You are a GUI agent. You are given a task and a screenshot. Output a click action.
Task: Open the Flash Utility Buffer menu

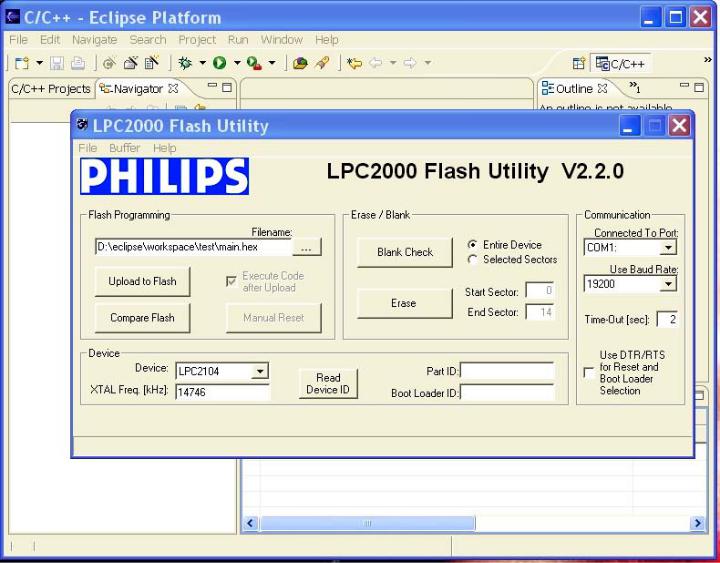point(124,148)
